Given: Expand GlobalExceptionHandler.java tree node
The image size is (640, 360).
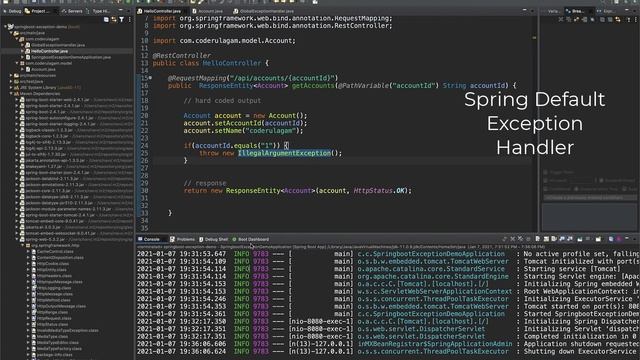Looking at the screenshot, I should (22, 45).
